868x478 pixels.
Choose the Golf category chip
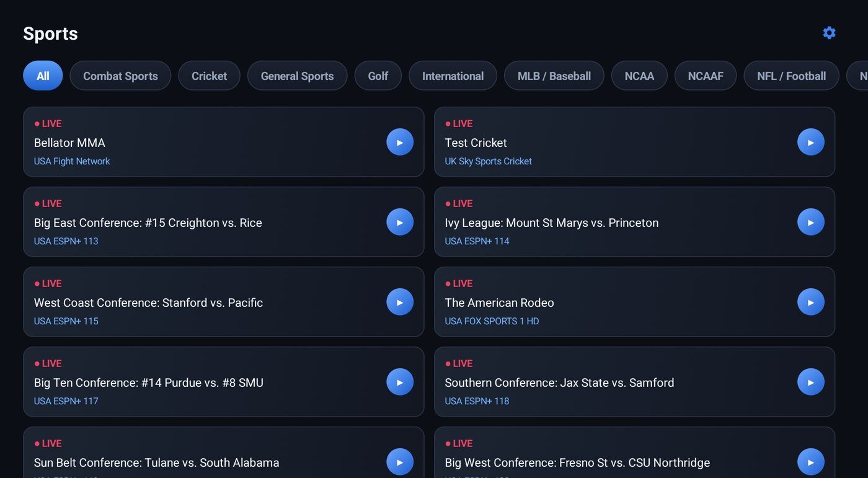[378, 76]
